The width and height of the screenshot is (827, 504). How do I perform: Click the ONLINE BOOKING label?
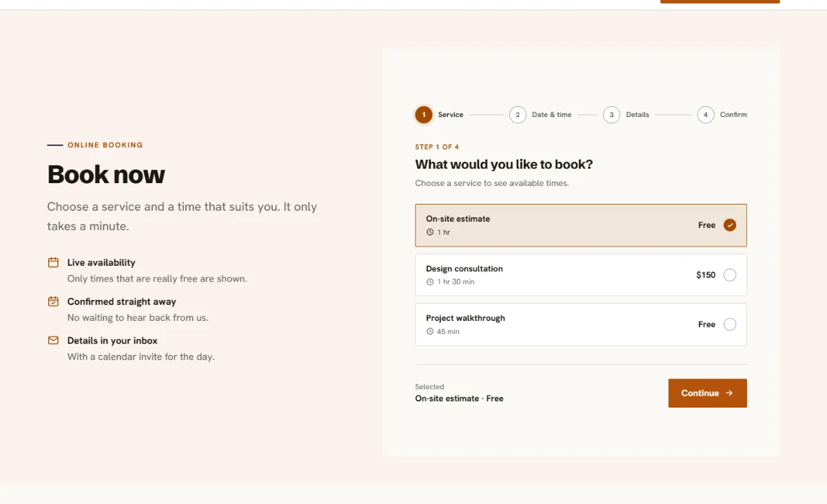coord(105,145)
